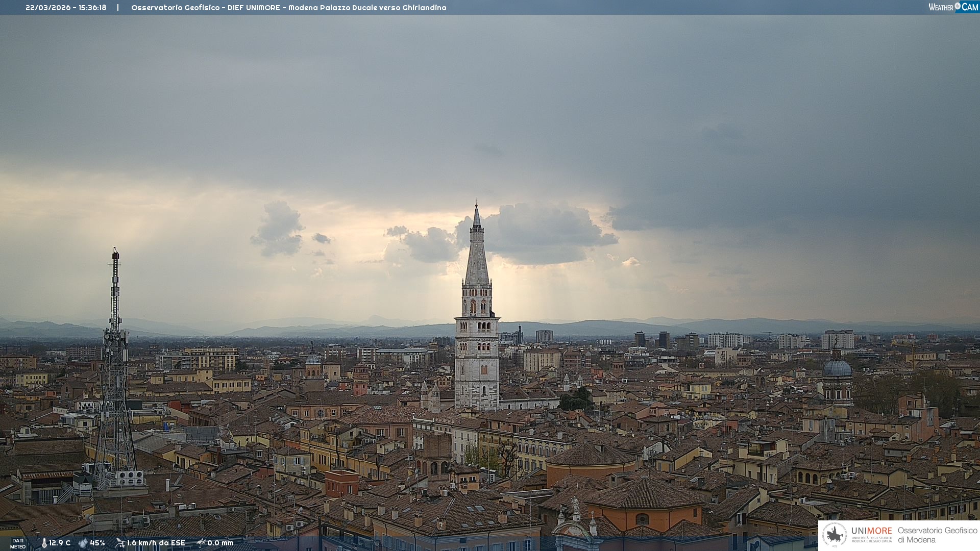Open the DATI METEO label

click(18, 543)
